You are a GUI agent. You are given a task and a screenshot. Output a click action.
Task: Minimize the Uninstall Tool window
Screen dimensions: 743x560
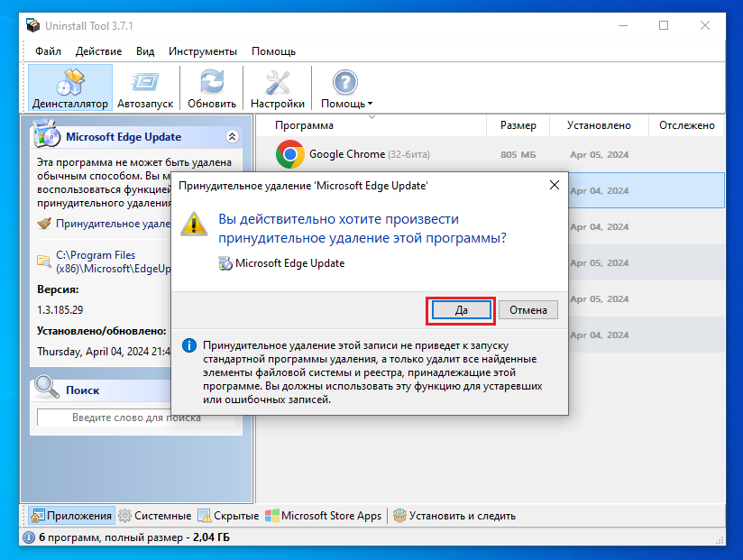(x=623, y=25)
